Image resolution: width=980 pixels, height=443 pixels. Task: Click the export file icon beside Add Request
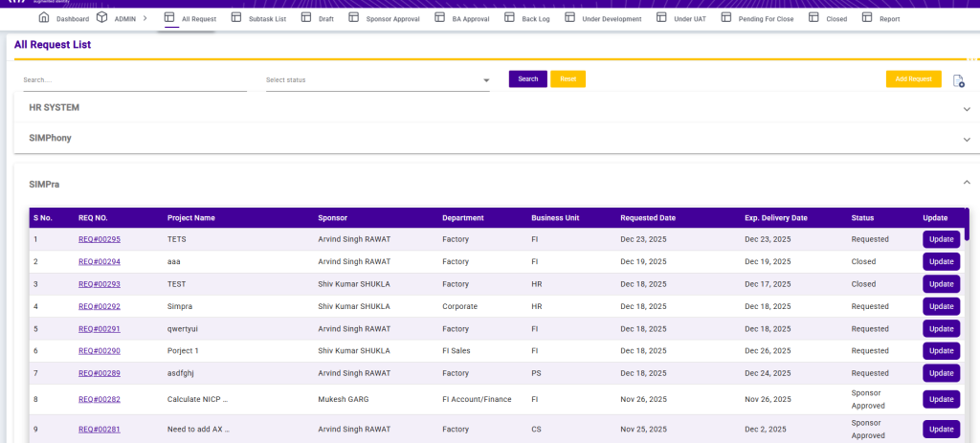pos(958,80)
